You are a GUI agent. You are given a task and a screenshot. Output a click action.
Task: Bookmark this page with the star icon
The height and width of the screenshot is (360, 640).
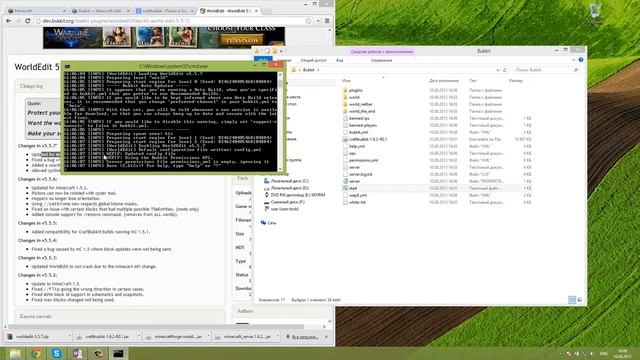[x=308, y=20]
